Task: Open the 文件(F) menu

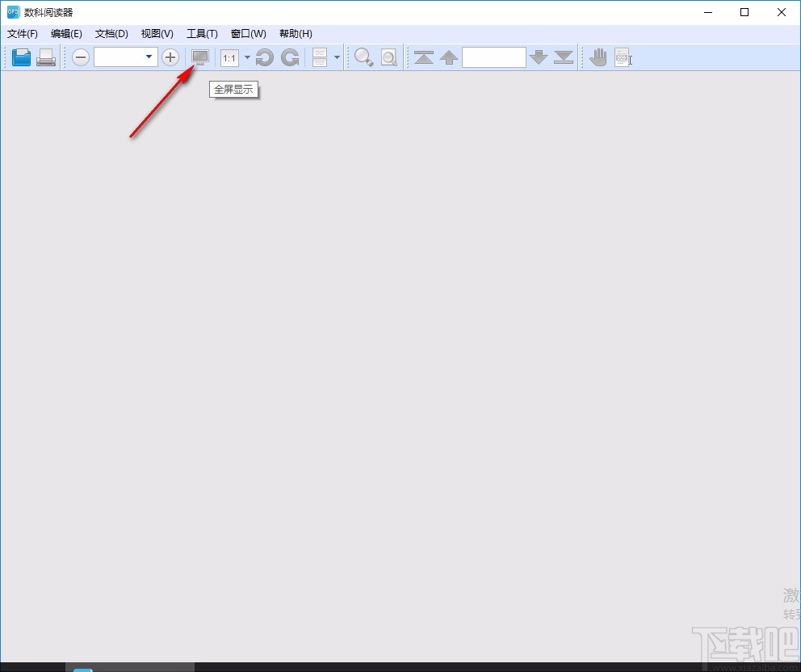Action: [23, 34]
